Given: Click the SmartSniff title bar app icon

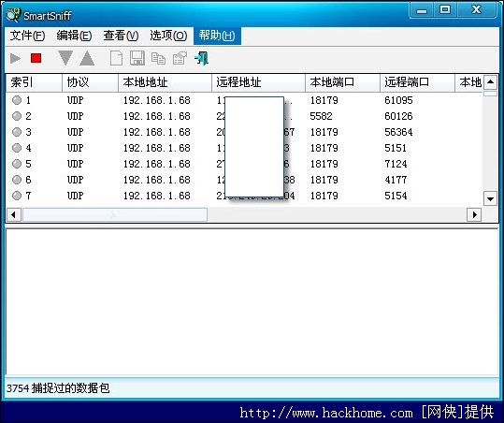Looking at the screenshot, I should [x=13, y=14].
